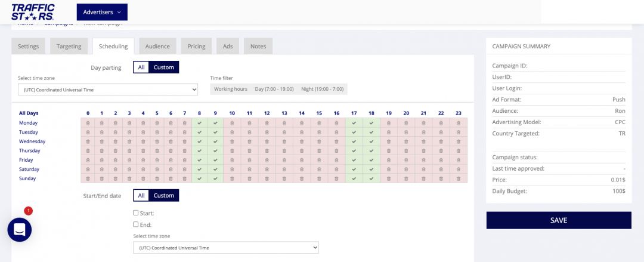Screen dimensions: 644x262
Task: Click the Tuesday hour 3 trash cell
Action: pyautogui.click(x=129, y=132)
